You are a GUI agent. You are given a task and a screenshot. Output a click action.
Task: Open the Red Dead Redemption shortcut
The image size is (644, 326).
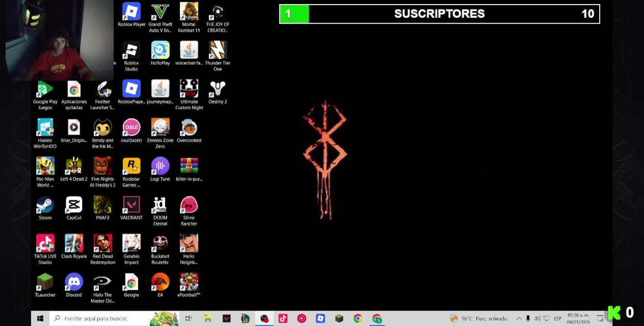[x=102, y=250]
